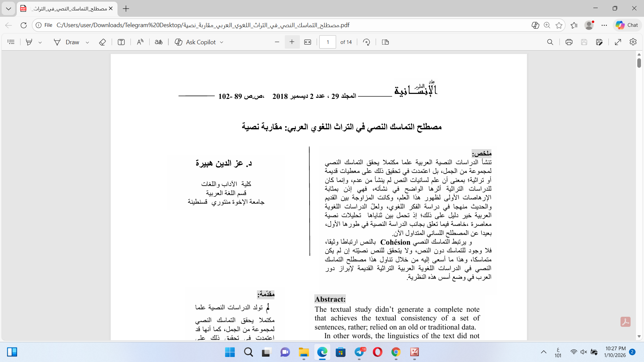The width and height of the screenshot is (644, 362).
Task: Click 'of 14' page count text
Action: (346, 42)
